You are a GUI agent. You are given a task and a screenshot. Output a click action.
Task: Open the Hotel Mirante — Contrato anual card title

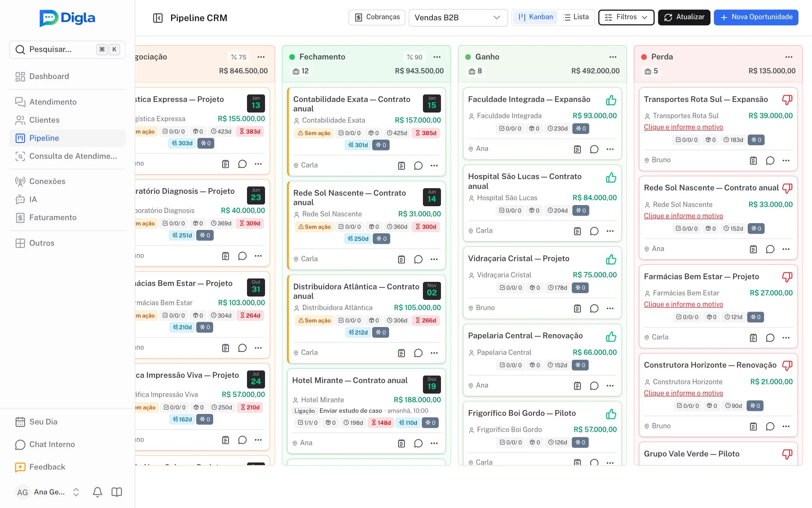(350, 380)
